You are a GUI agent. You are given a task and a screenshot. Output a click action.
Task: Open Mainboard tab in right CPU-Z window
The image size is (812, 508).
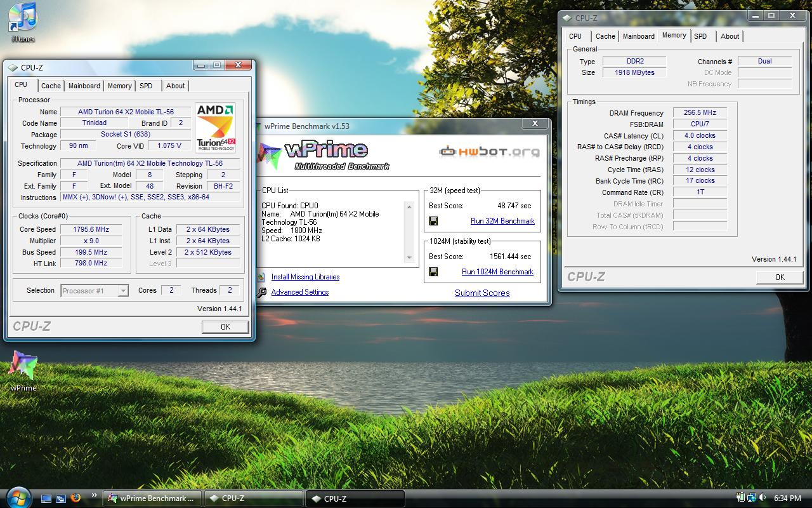click(x=639, y=37)
